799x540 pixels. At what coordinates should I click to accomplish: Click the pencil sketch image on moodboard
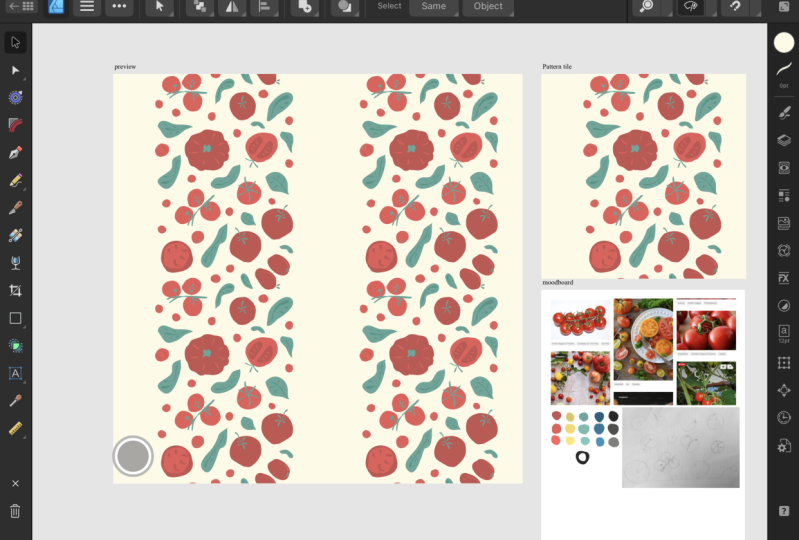point(681,447)
